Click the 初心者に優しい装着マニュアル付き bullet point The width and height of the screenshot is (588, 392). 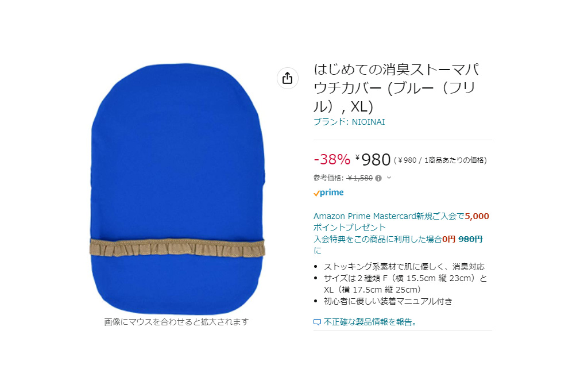pyautogui.click(x=388, y=301)
